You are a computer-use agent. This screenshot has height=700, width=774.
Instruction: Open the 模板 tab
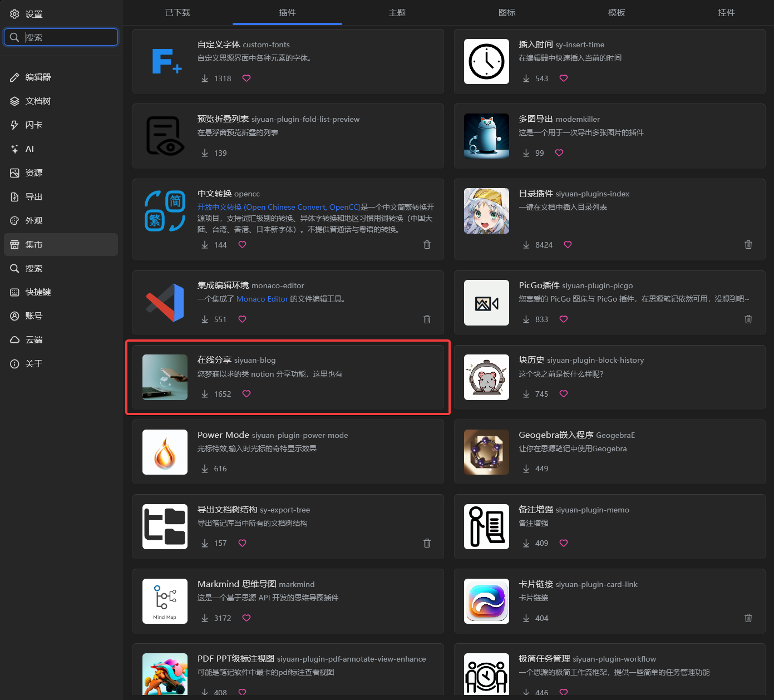(617, 13)
